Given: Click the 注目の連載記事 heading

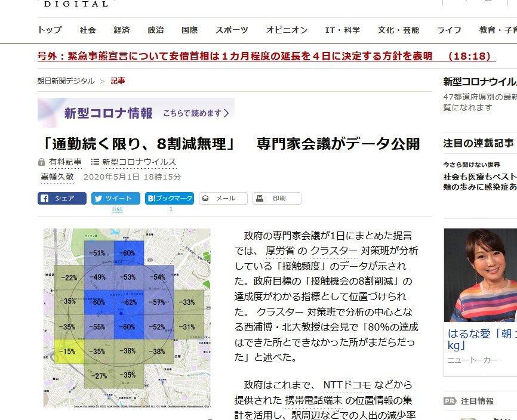Looking at the screenshot, I should tap(478, 143).
